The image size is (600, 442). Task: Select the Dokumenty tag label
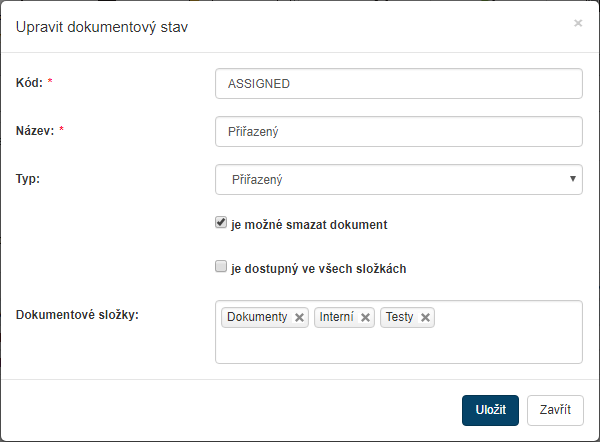click(x=257, y=317)
